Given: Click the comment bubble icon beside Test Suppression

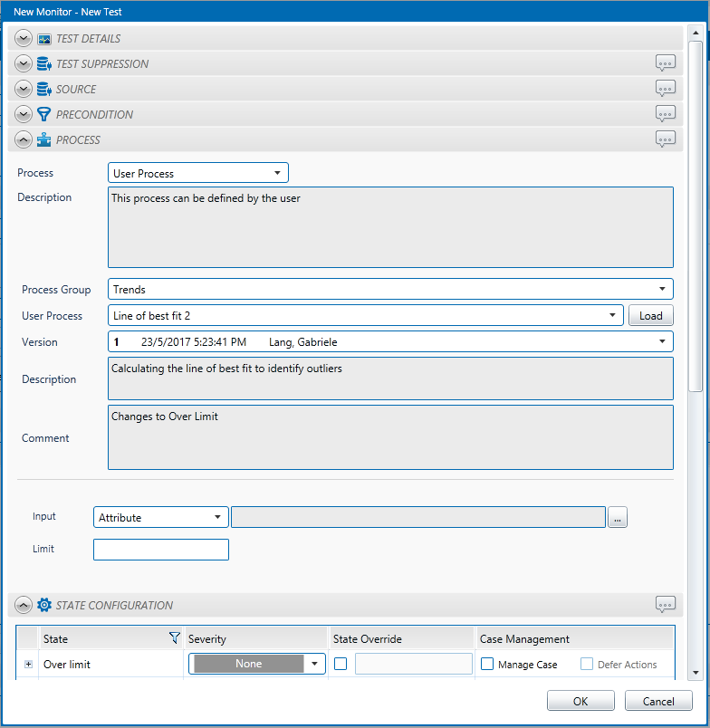Looking at the screenshot, I should (x=666, y=63).
